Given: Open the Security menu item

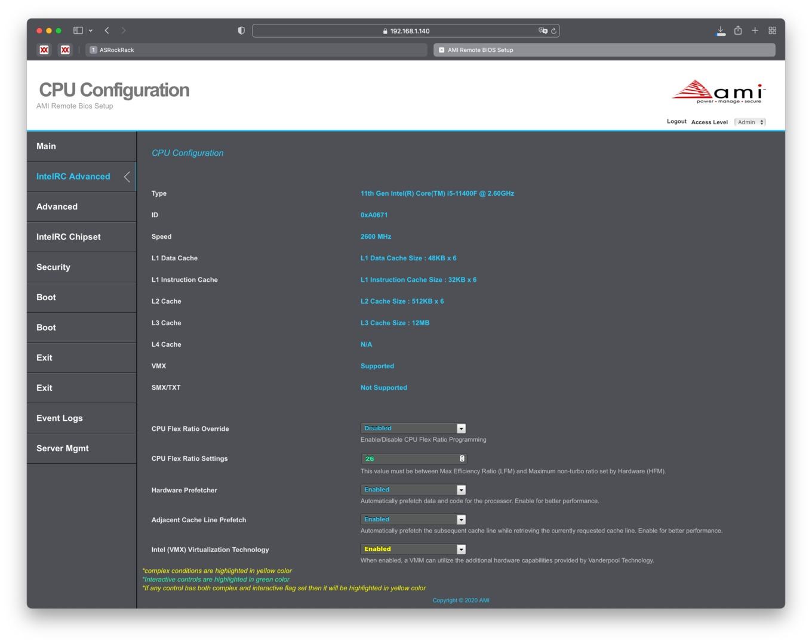Looking at the screenshot, I should click(82, 267).
